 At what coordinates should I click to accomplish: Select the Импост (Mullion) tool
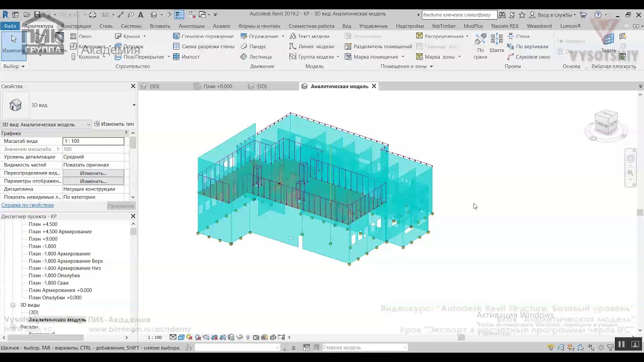[186, 57]
